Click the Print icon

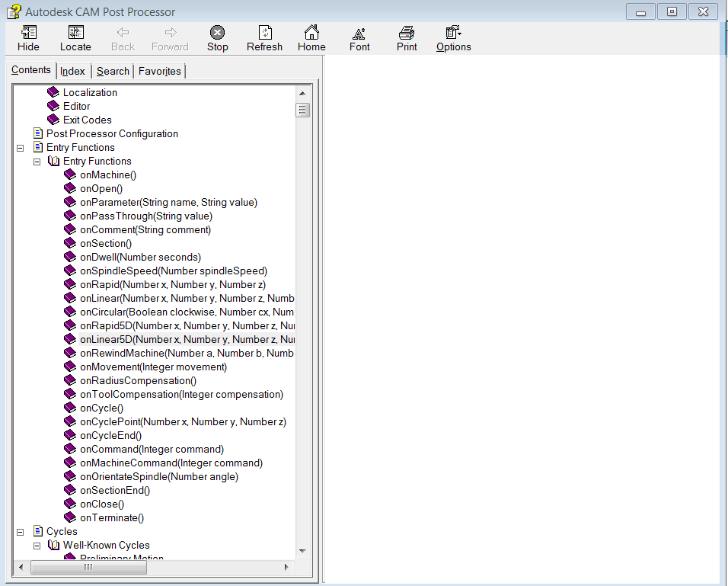(406, 37)
